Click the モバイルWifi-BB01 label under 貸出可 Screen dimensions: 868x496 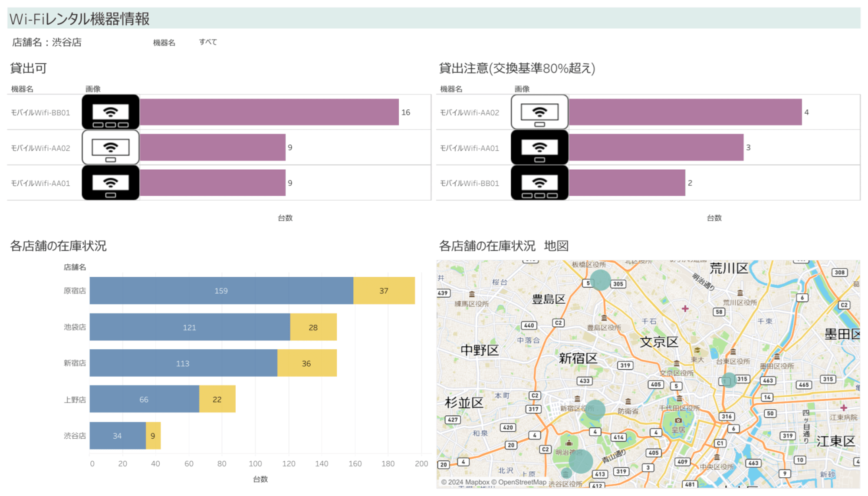(40, 112)
